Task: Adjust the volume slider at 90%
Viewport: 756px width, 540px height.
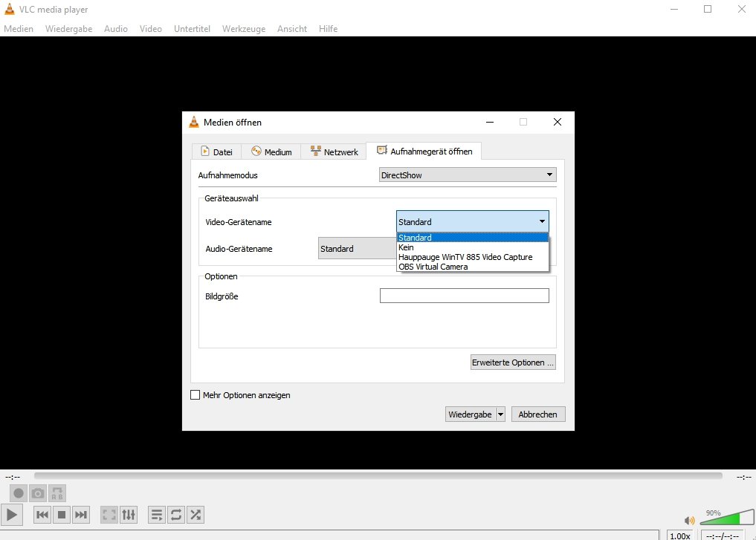Action: click(726, 517)
